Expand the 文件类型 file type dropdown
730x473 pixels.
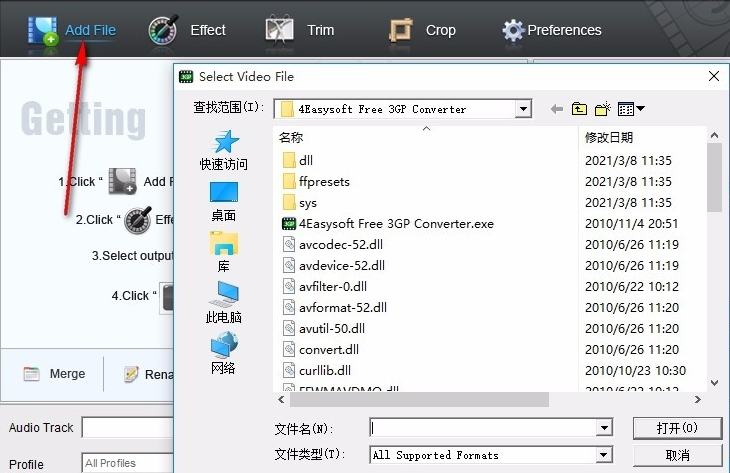pos(604,455)
